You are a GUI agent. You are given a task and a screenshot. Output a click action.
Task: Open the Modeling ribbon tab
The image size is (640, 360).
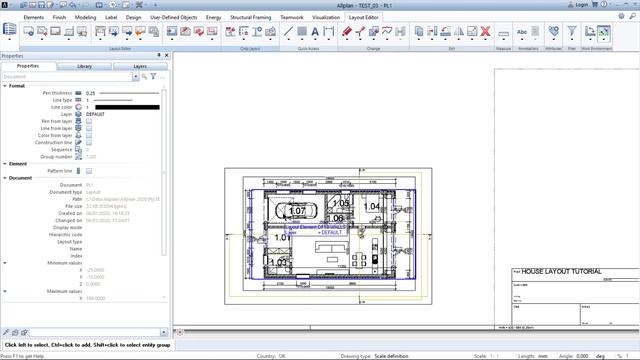pyautogui.click(x=85, y=18)
